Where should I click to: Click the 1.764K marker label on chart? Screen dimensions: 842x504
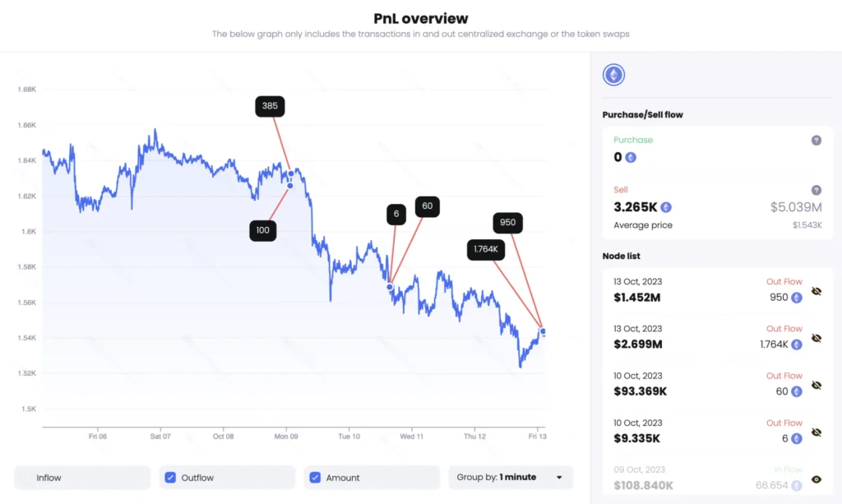485,250
